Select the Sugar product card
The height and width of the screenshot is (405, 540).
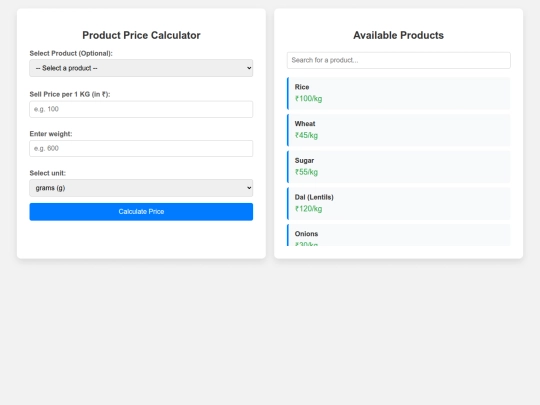[399, 167]
